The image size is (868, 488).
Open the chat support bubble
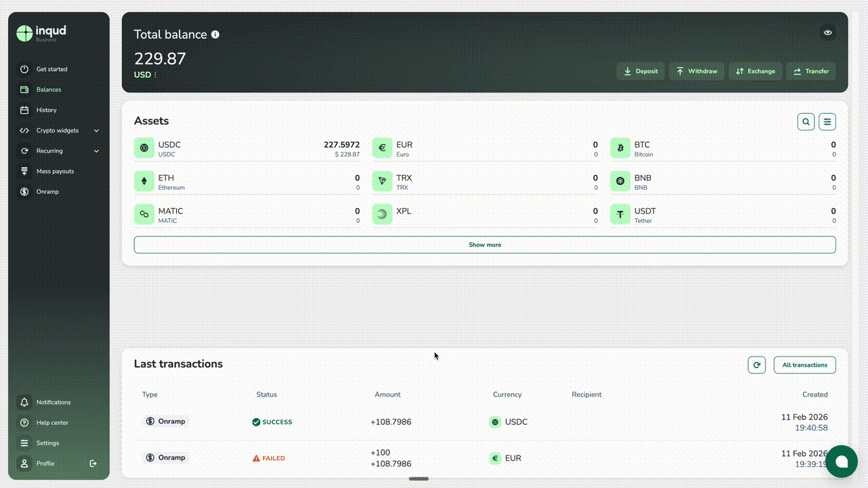pos(841,462)
